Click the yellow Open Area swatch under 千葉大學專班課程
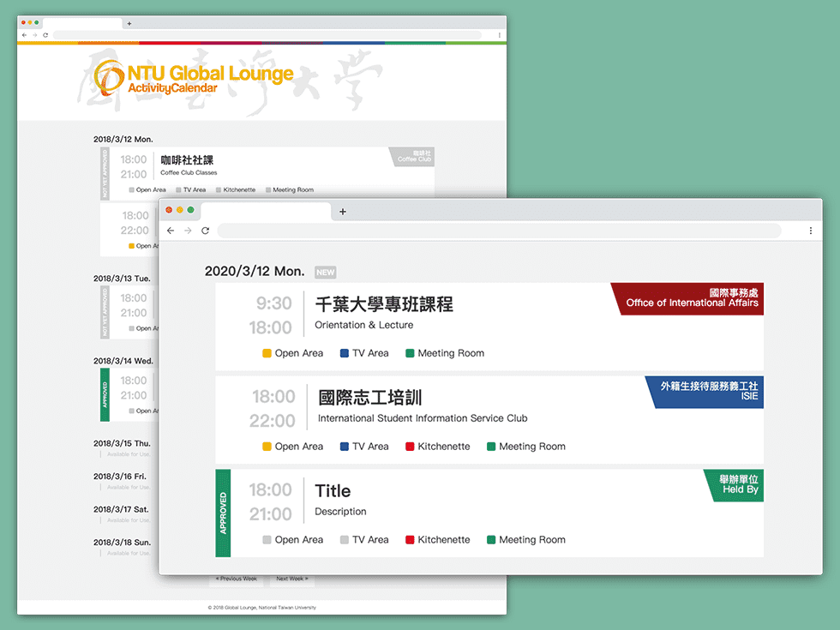 [267, 353]
